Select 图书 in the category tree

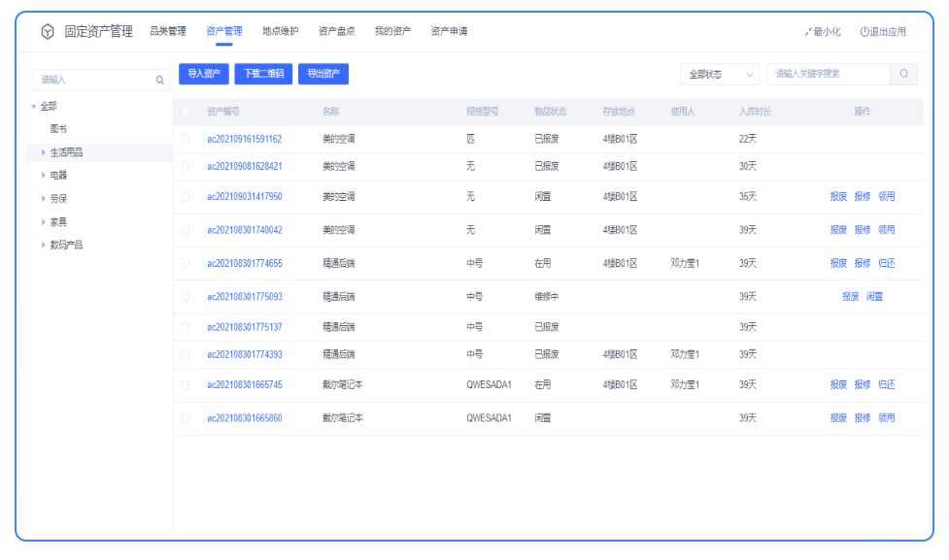pyautogui.click(x=58, y=129)
